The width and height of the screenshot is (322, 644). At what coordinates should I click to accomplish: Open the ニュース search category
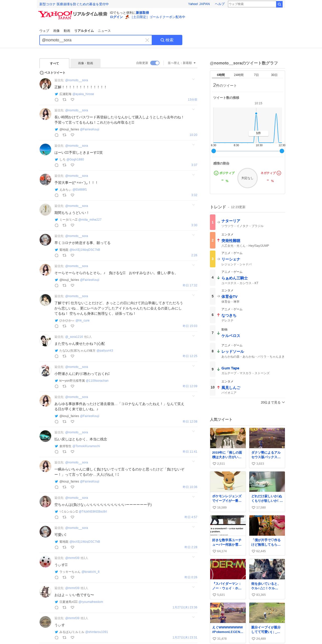click(104, 31)
